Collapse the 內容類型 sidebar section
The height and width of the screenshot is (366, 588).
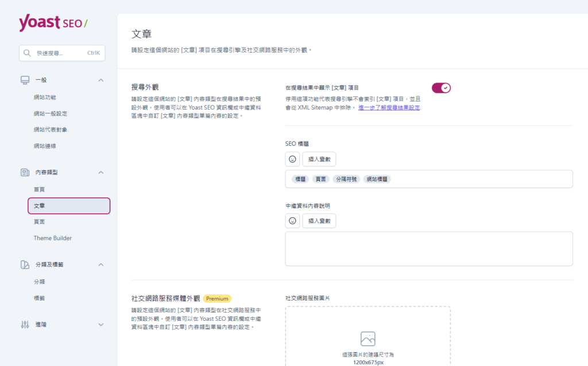(x=101, y=172)
